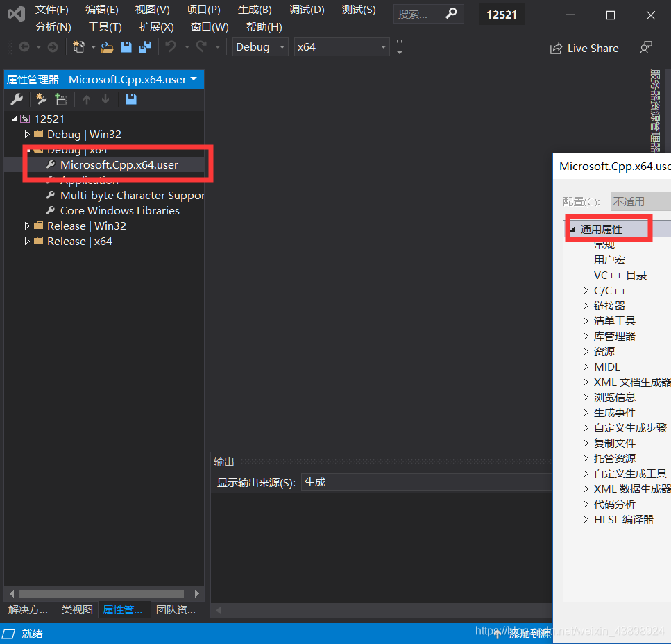Screen dimensions: 671x644
Task: Open the 生成(B) menu
Action: point(255,10)
